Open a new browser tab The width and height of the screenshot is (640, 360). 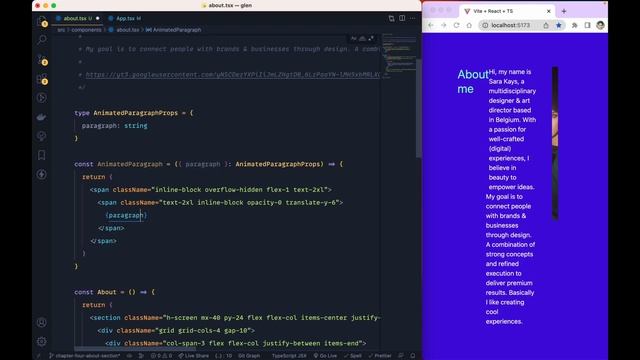tap(564, 11)
